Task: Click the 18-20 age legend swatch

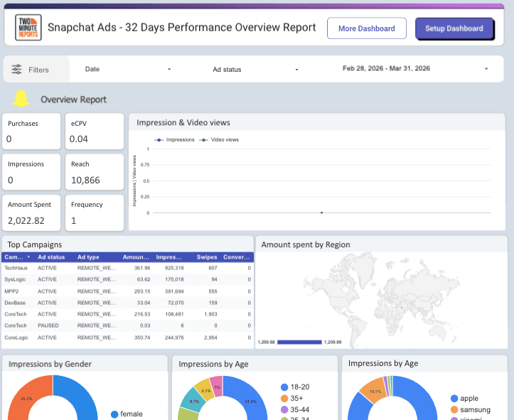Action: 284,387
